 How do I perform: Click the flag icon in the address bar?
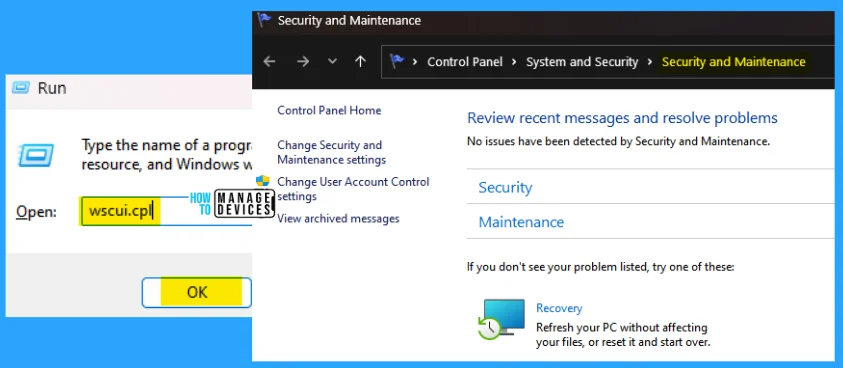click(397, 61)
